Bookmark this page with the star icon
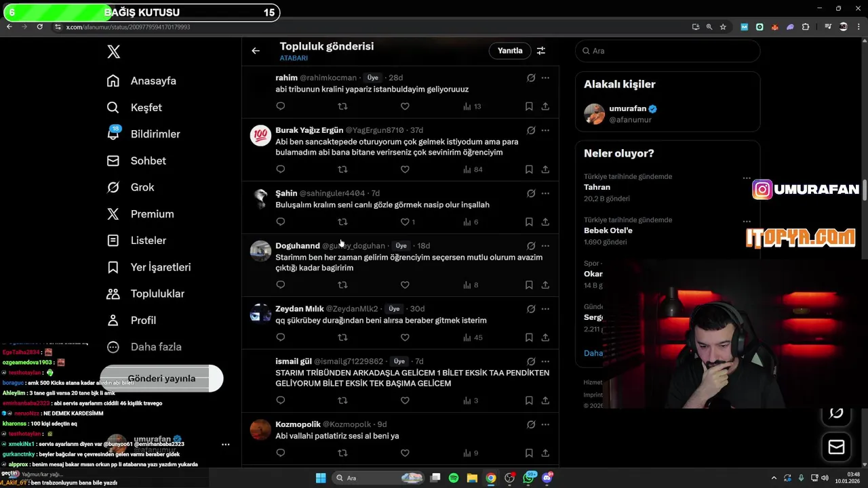 (x=723, y=27)
